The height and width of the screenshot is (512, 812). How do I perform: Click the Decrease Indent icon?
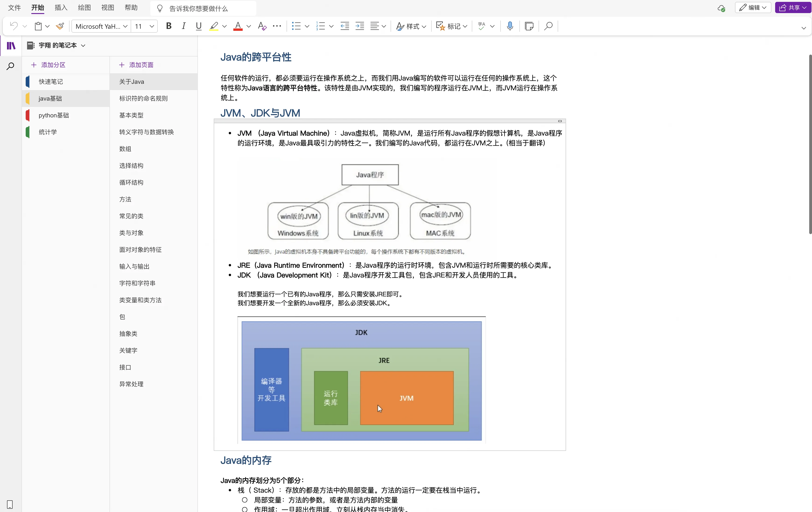(345, 26)
